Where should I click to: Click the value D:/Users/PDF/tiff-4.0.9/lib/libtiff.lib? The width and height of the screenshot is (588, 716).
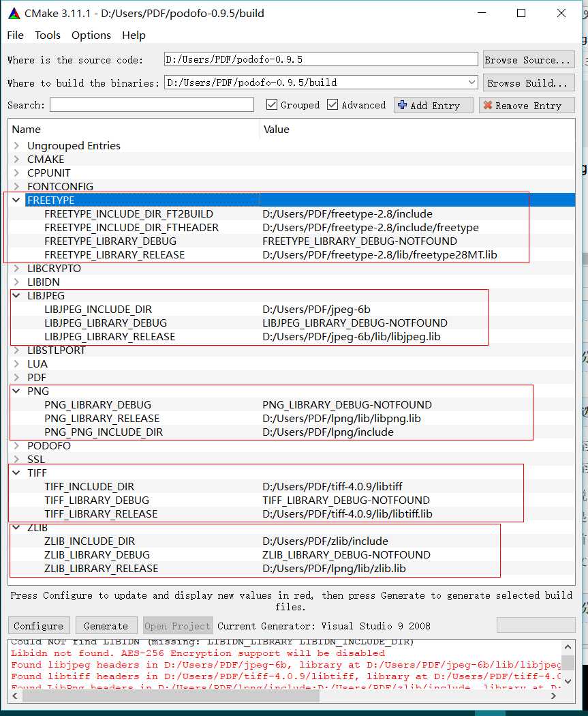click(x=347, y=513)
